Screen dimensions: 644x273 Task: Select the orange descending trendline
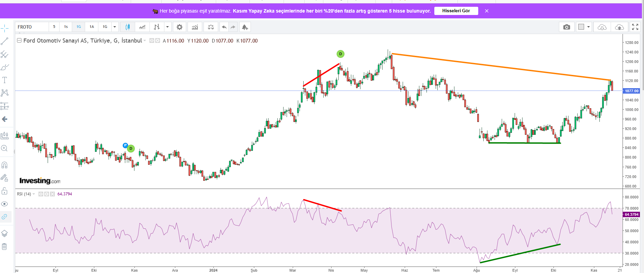(501, 67)
